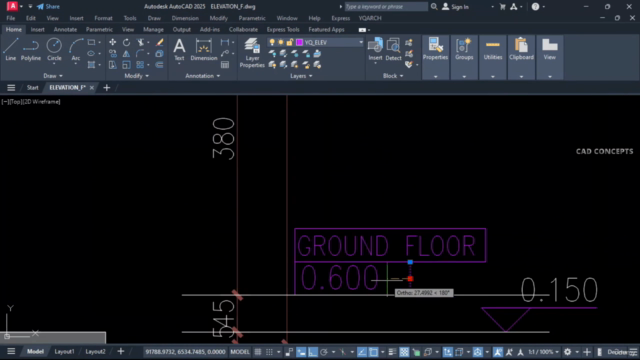Switch to the Annotate ribbon tab
The image size is (640, 360).
tap(65, 30)
